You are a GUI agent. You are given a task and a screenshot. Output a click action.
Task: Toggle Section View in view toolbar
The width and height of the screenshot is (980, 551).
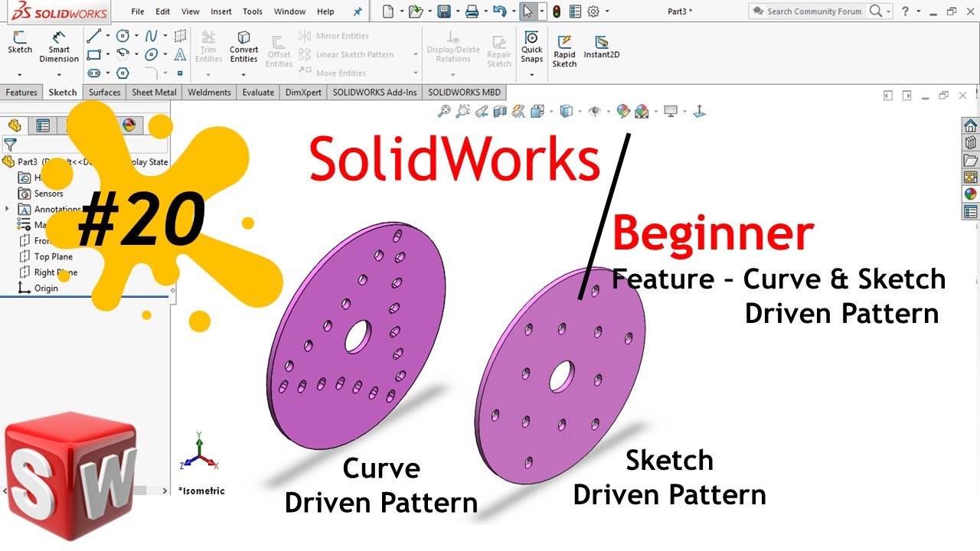click(x=500, y=112)
